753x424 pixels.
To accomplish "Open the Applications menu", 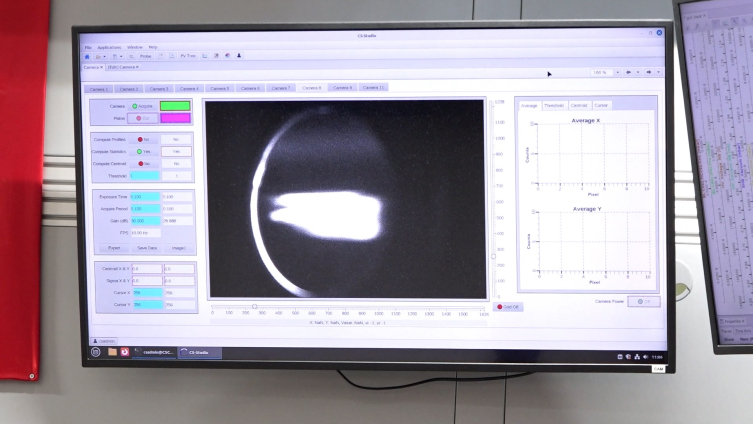I will (109, 48).
